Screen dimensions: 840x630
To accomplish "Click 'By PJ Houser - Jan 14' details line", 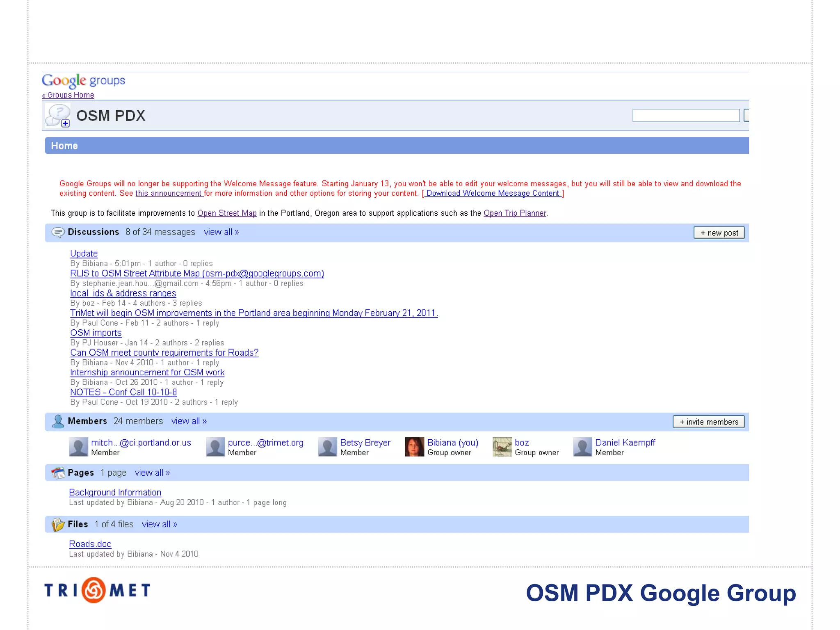I will coord(147,343).
